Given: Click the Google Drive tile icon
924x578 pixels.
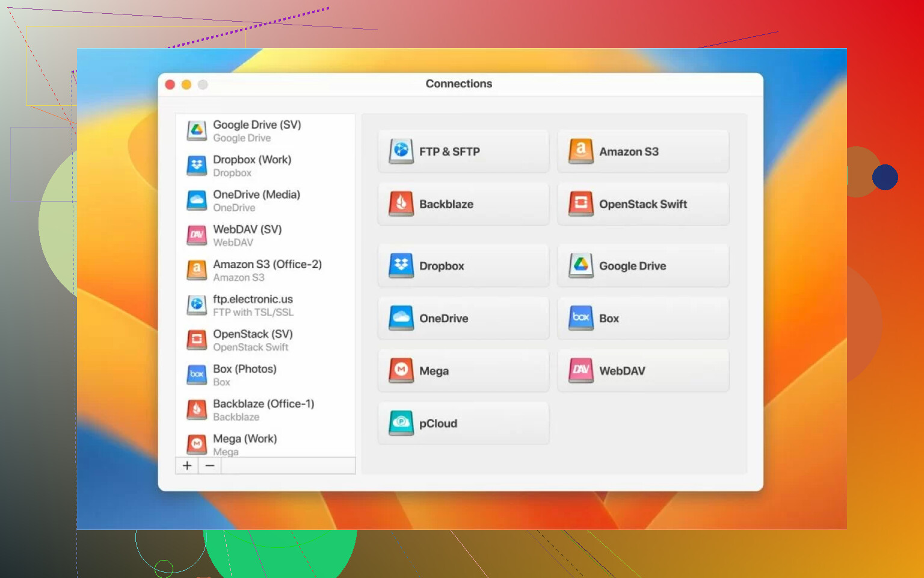Looking at the screenshot, I should click(x=581, y=266).
